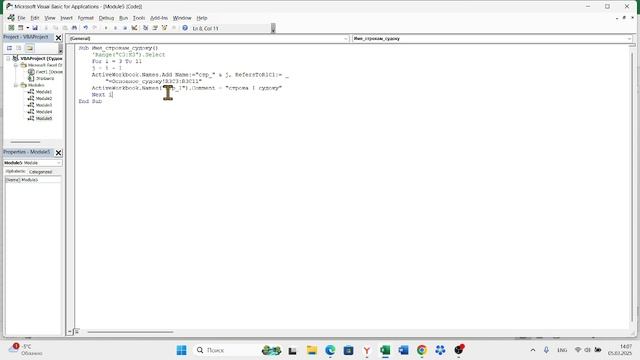This screenshot has width=640, height=360.
Task: Click the Full Module View button
Action: tap(76, 331)
